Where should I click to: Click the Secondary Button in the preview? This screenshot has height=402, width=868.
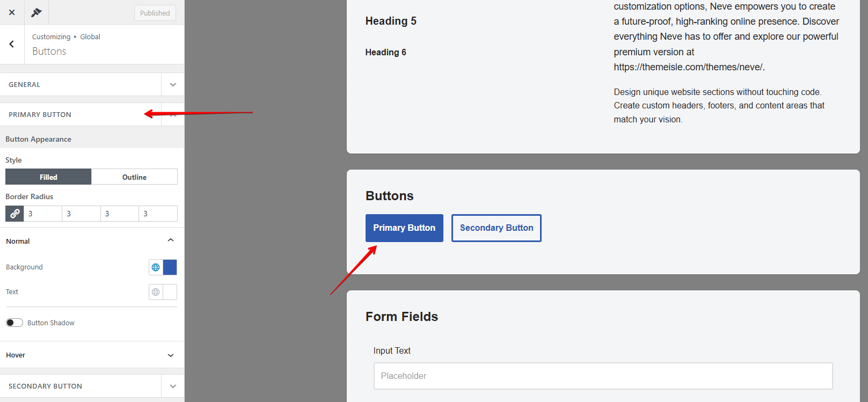click(497, 228)
